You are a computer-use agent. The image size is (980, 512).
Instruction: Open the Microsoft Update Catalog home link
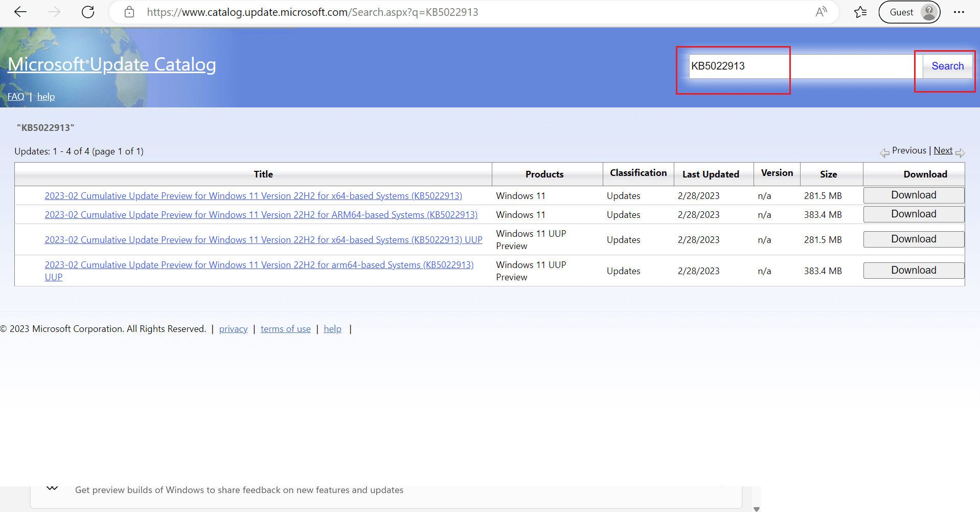112,64
